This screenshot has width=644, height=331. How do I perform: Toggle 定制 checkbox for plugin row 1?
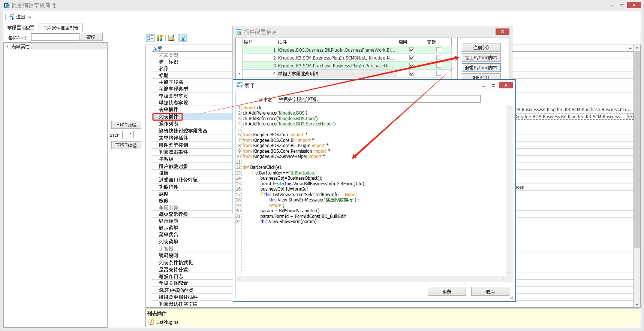tap(439, 50)
